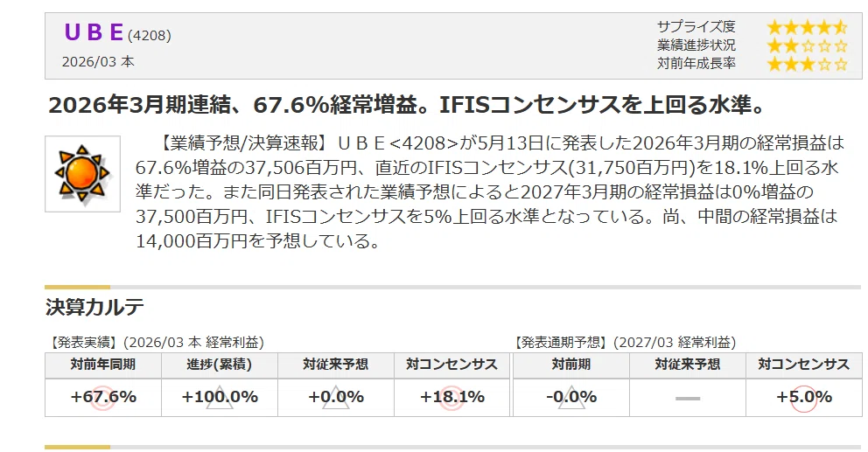Image resolution: width=868 pixels, height=452 pixels.
Task: Open the UBE company name link
Action: pyautogui.click(x=94, y=32)
